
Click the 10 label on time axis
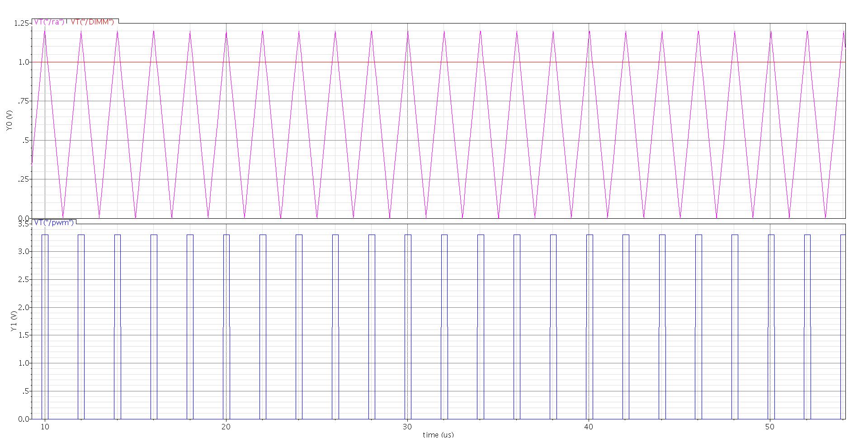(45, 427)
